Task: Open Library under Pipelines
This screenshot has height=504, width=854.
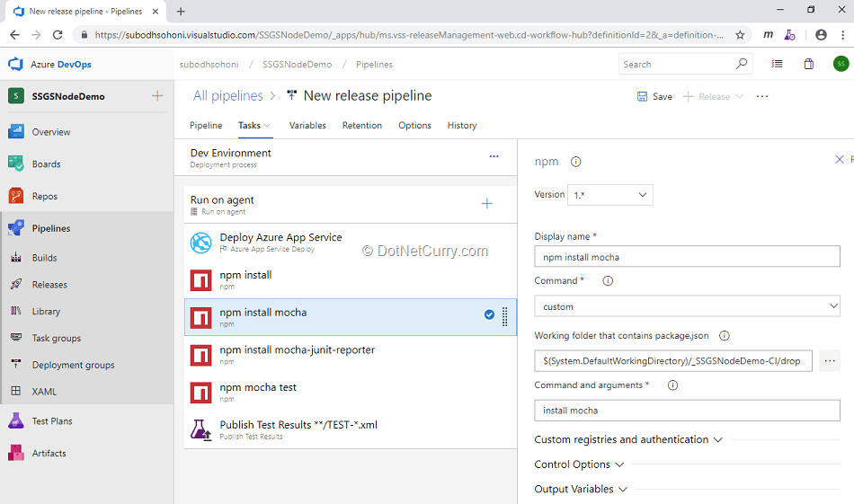Action: pyautogui.click(x=46, y=312)
